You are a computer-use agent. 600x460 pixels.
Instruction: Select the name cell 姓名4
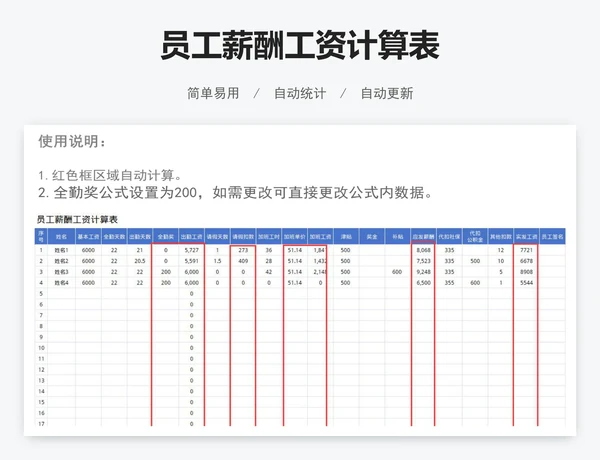point(61,283)
